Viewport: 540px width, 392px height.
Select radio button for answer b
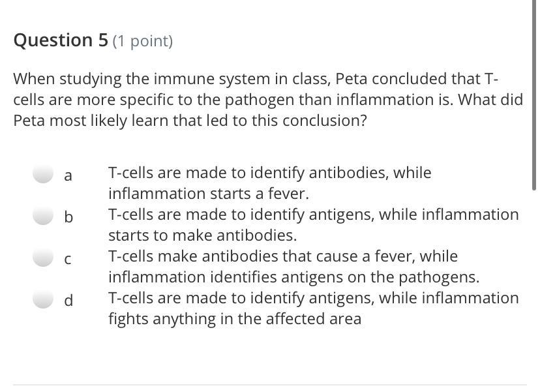[x=43, y=216]
